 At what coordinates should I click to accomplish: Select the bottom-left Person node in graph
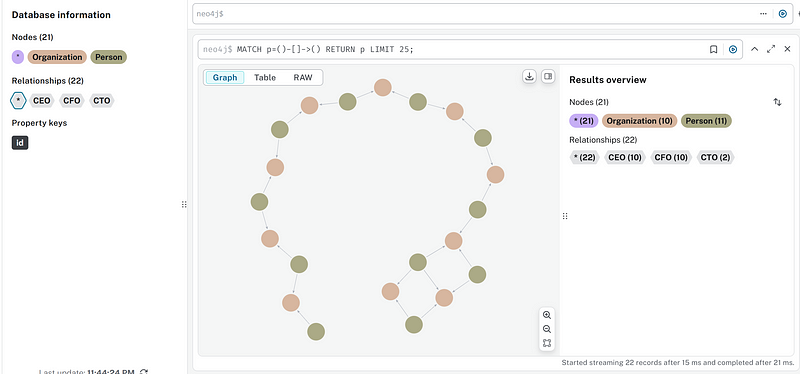tap(316, 332)
